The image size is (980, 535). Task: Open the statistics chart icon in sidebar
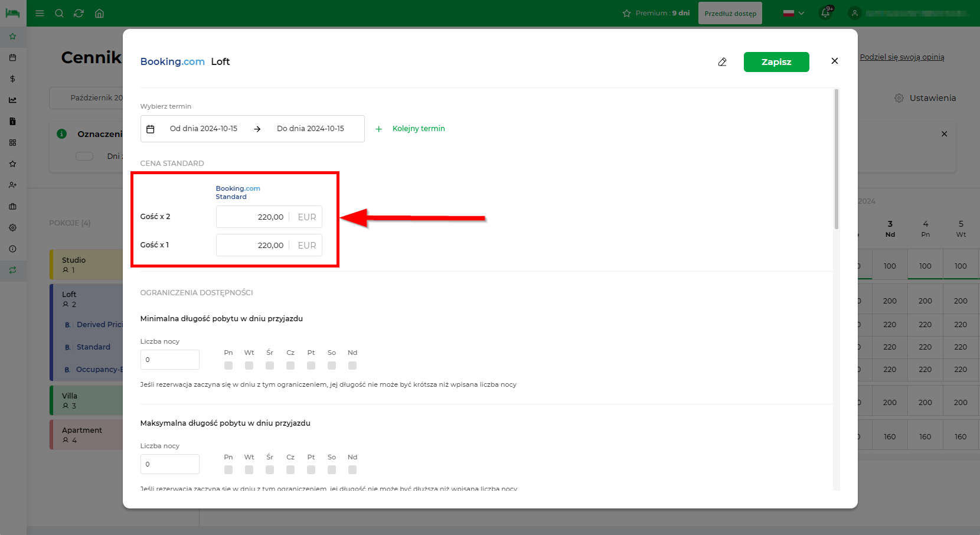12,100
